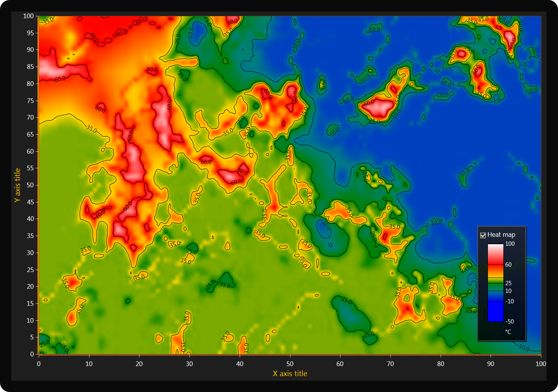
Task: Click the X axis tick label 70
Action: [x=390, y=364]
